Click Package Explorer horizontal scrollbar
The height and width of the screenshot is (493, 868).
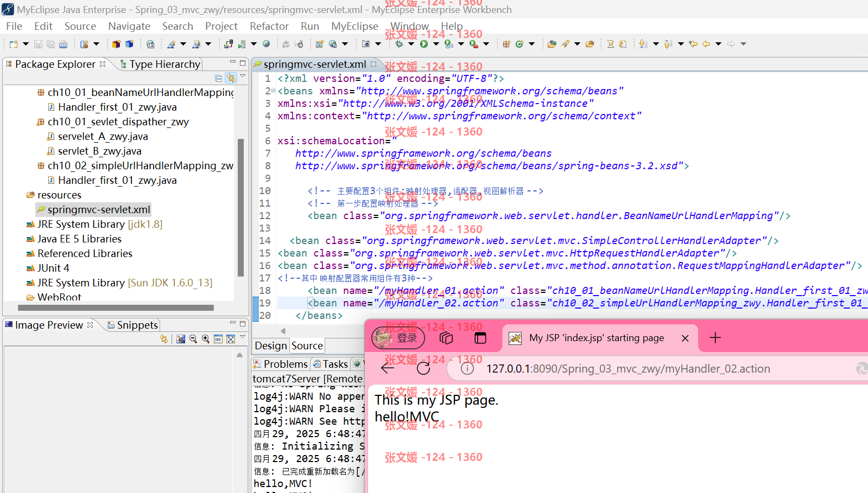(x=116, y=308)
